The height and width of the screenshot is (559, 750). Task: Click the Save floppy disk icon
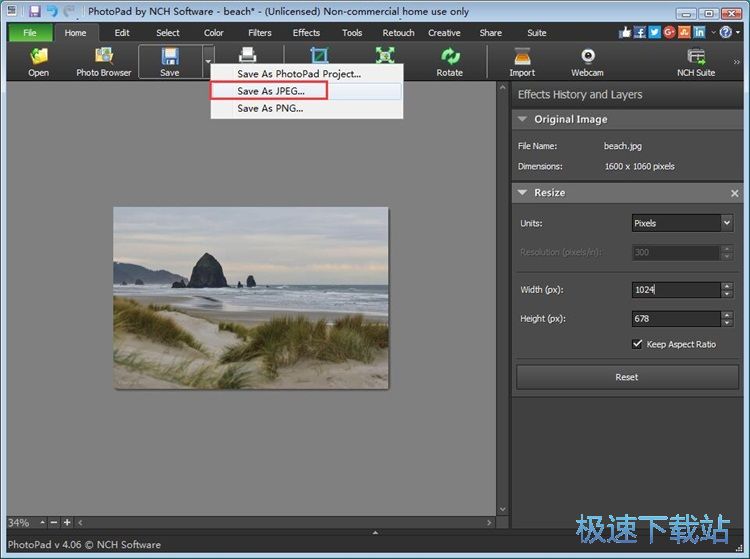tap(170, 56)
